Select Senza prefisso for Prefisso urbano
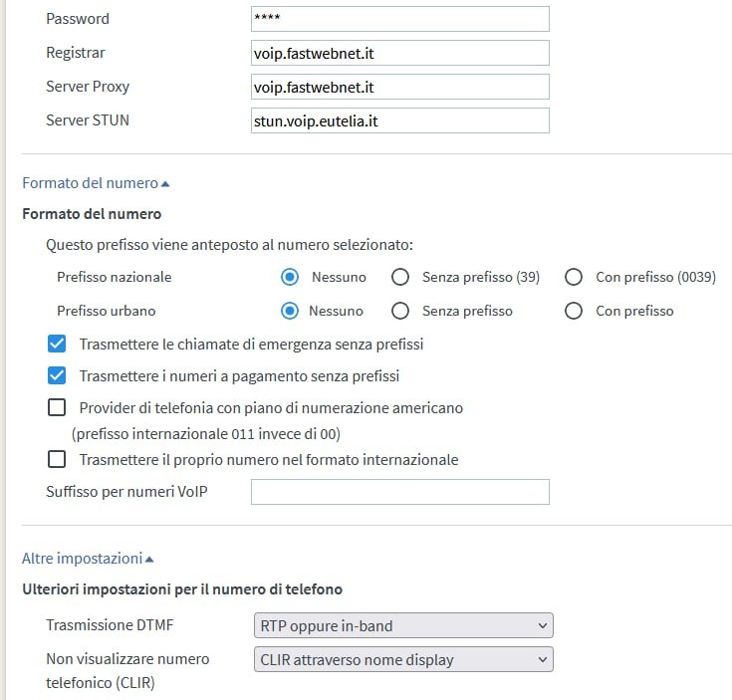Viewport: 732px width, 700px height. tap(400, 311)
